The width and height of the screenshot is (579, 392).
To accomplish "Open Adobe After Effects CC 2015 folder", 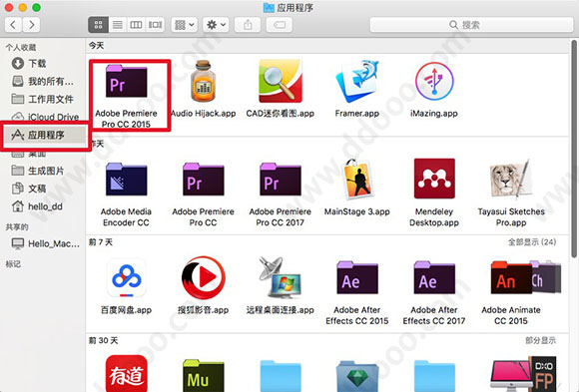I will point(357,277).
